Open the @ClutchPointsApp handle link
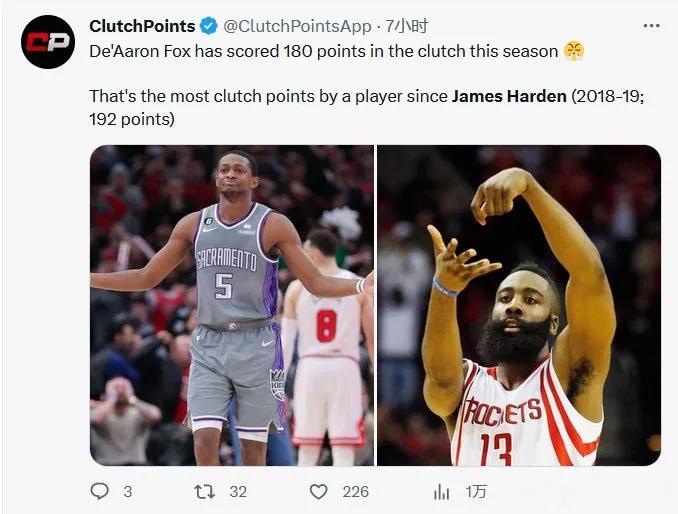Image resolution: width=678 pixels, height=514 pixels. (x=297, y=27)
